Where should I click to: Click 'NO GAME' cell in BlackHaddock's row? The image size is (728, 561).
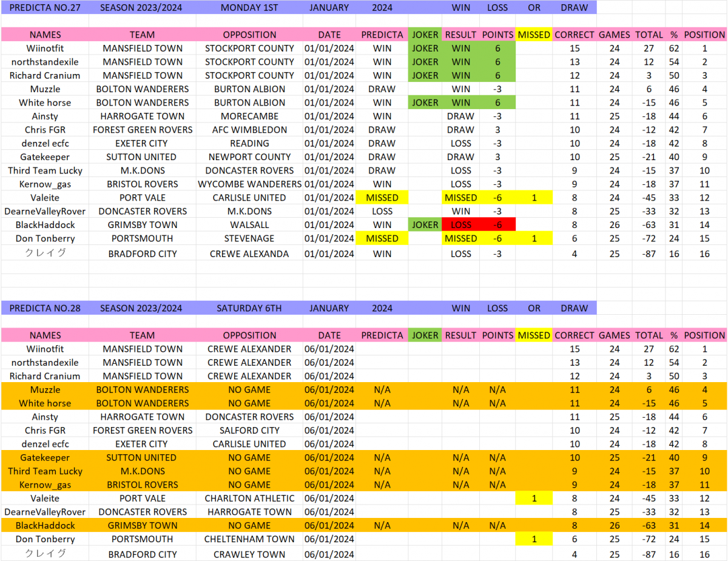(x=249, y=526)
